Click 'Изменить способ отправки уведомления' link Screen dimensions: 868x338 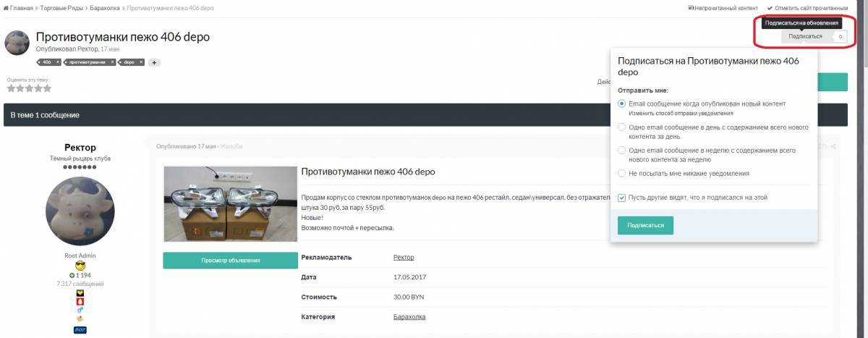pos(681,114)
